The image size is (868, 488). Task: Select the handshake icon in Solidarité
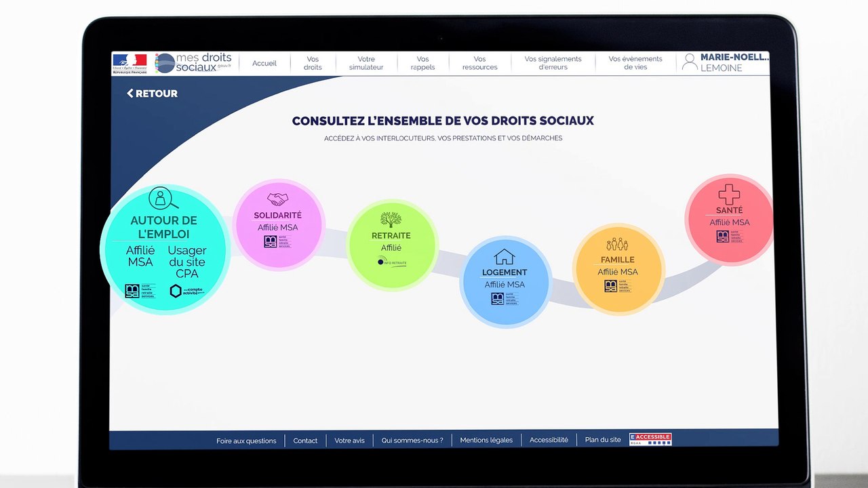click(278, 199)
